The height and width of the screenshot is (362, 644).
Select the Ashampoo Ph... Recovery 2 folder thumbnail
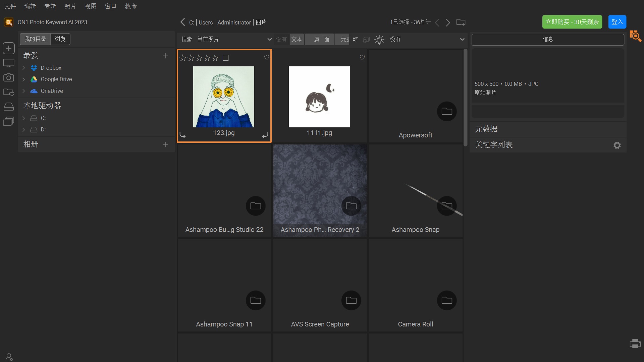(x=320, y=191)
